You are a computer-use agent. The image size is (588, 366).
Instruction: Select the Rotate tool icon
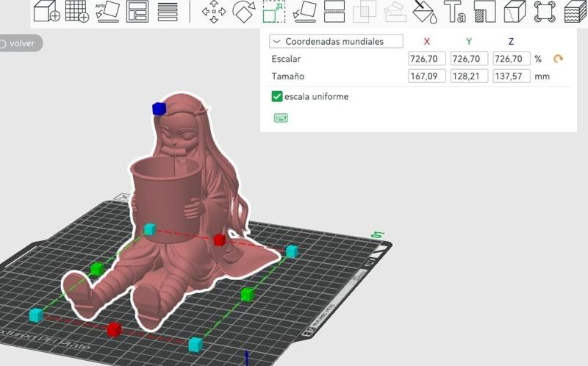point(244,11)
